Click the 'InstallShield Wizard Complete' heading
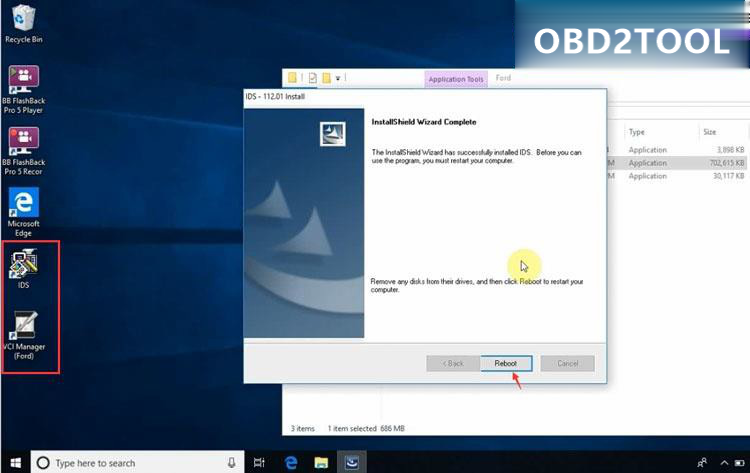 coord(424,122)
